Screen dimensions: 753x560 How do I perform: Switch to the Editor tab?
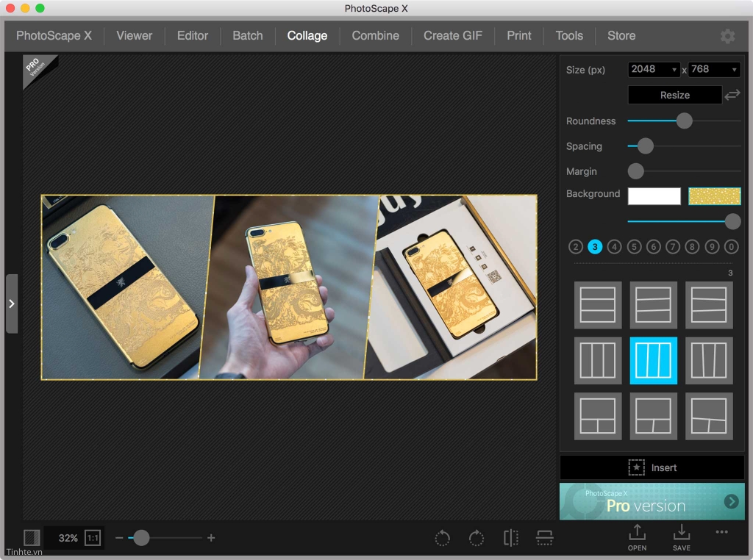tap(193, 35)
